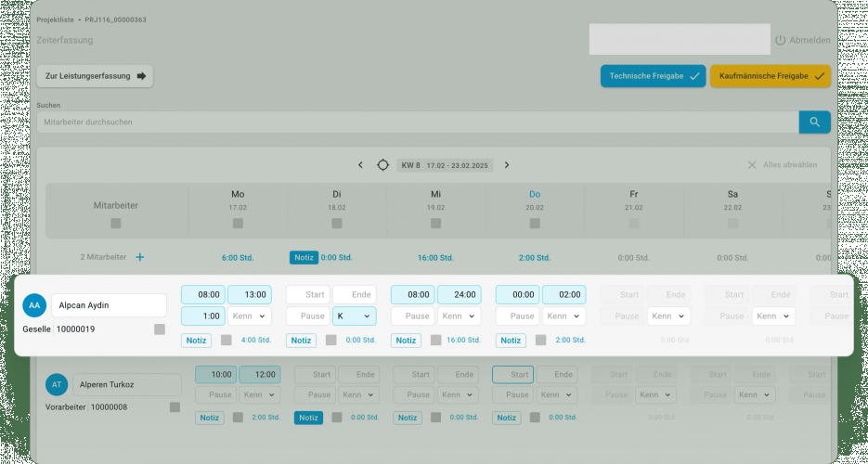Click Alpcan Aydin's Monday 13:00 end field
Viewport: 868px width, 464px height.
pos(250,295)
